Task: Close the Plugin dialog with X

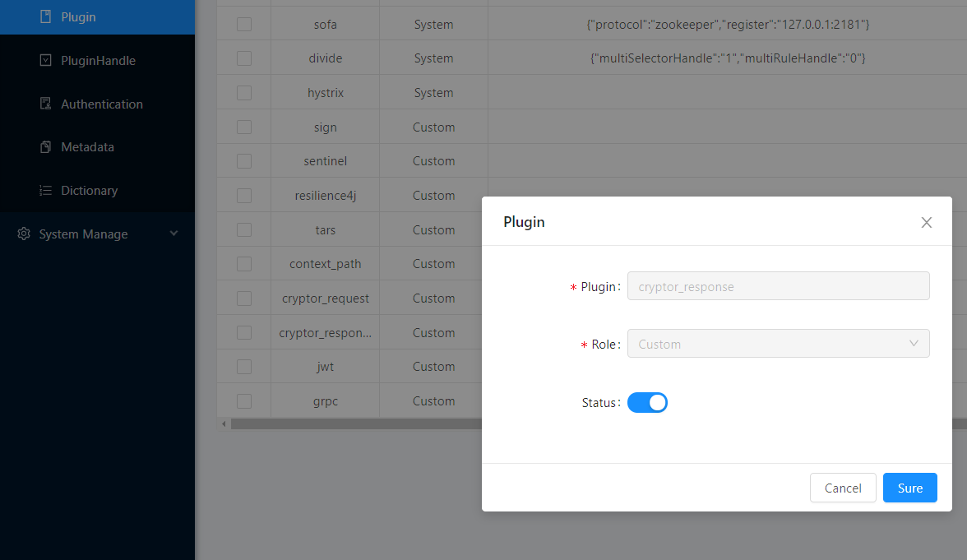Action: coord(927,222)
